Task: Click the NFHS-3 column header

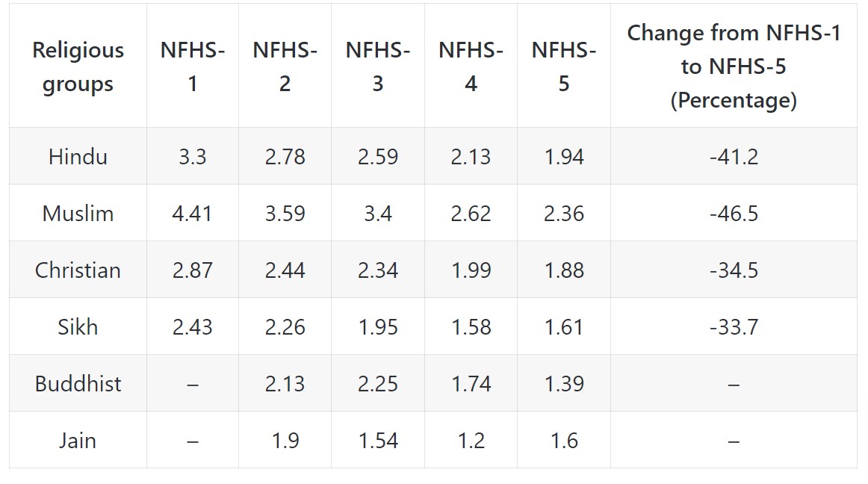Action: point(378,66)
